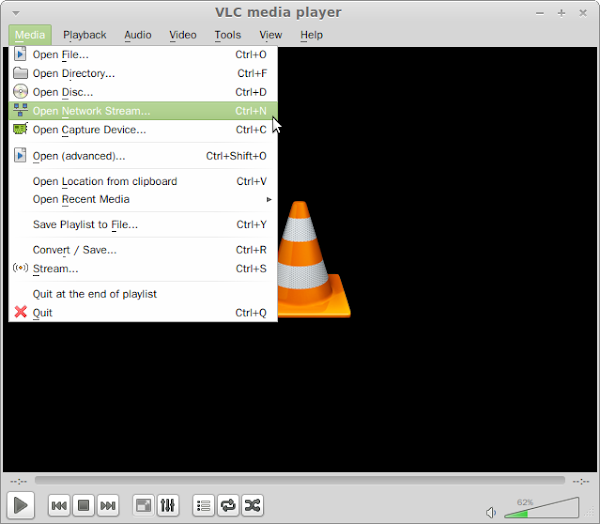The width and height of the screenshot is (600, 524).
Task: Choose Open File... entry
Action: [x=143, y=54]
